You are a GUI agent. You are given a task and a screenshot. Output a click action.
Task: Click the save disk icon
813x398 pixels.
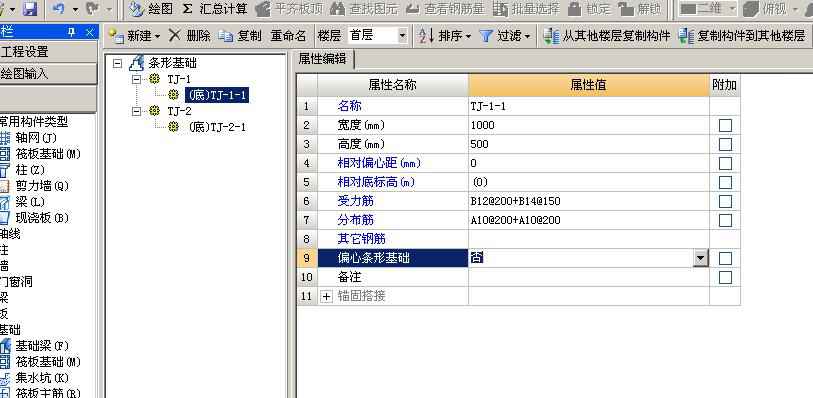pos(31,9)
